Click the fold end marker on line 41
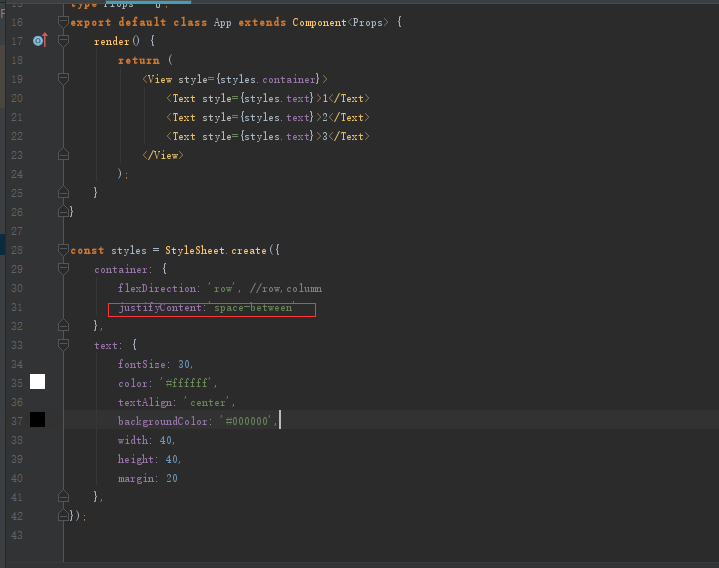Screen dimensions: 719x568 [x=64, y=497]
